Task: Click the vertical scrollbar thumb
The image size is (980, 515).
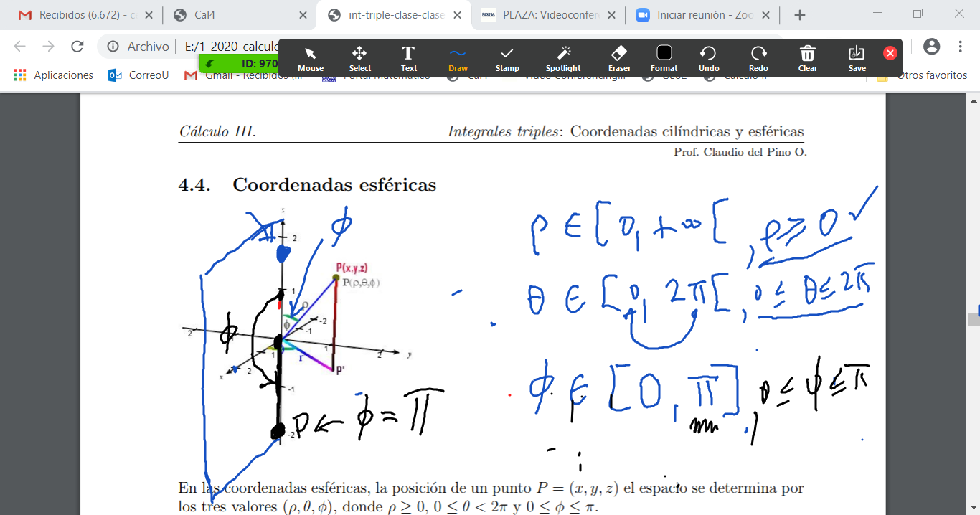Action: click(974, 319)
